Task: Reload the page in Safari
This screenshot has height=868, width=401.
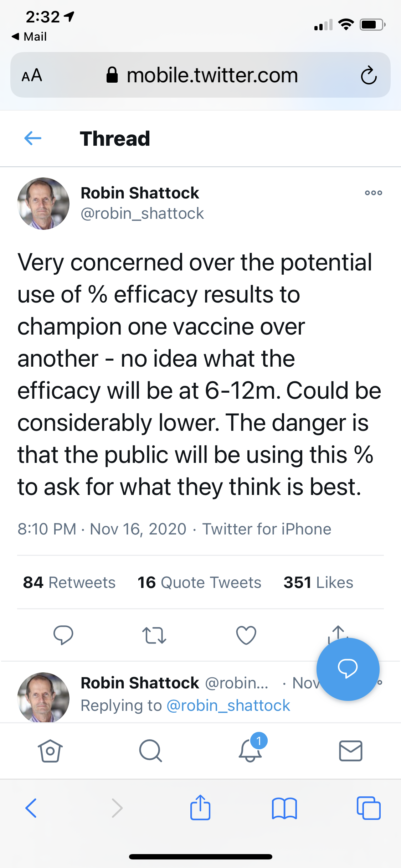Action: (x=369, y=75)
